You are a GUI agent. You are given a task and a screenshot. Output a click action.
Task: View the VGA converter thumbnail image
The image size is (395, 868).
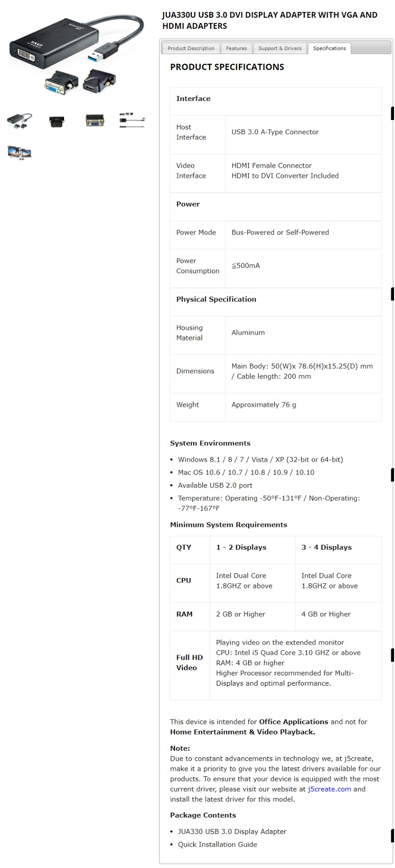tap(95, 121)
